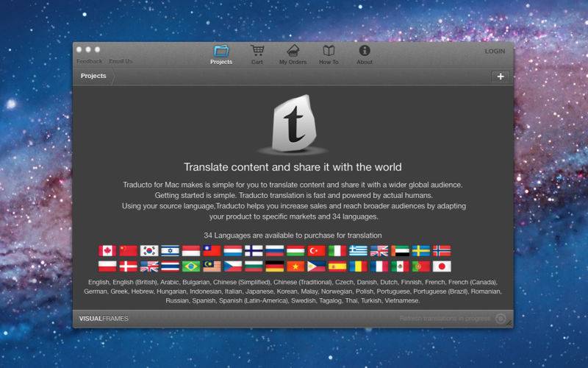Click the Indonesia flag
This screenshot has width=588, height=368.
(x=191, y=251)
